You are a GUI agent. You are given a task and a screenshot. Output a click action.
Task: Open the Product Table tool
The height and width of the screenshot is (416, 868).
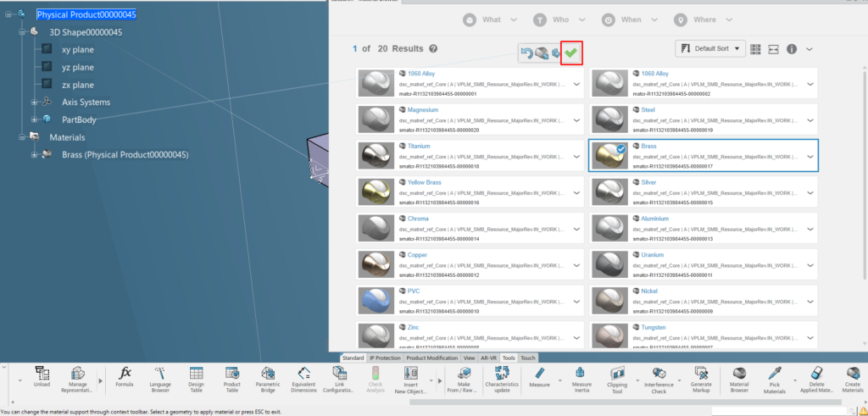coord(232,379)
